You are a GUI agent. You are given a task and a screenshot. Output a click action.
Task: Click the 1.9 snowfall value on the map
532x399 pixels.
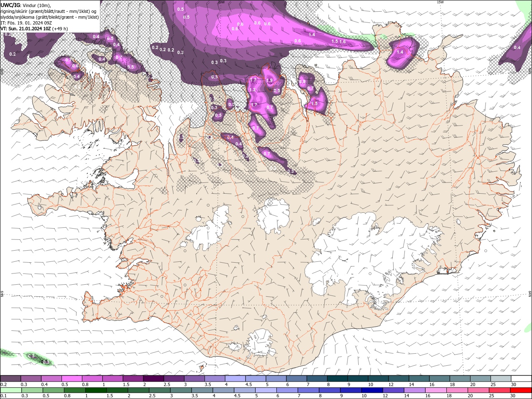(269, 81)
